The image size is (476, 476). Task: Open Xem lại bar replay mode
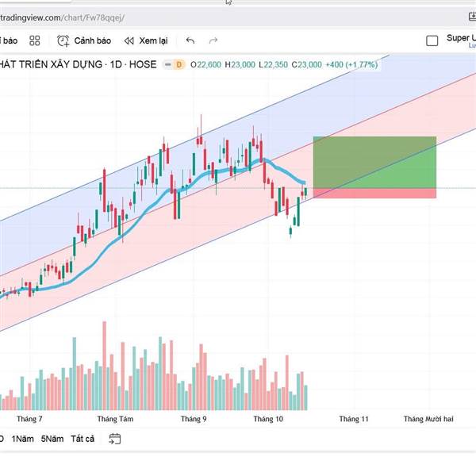pos(153,40)
